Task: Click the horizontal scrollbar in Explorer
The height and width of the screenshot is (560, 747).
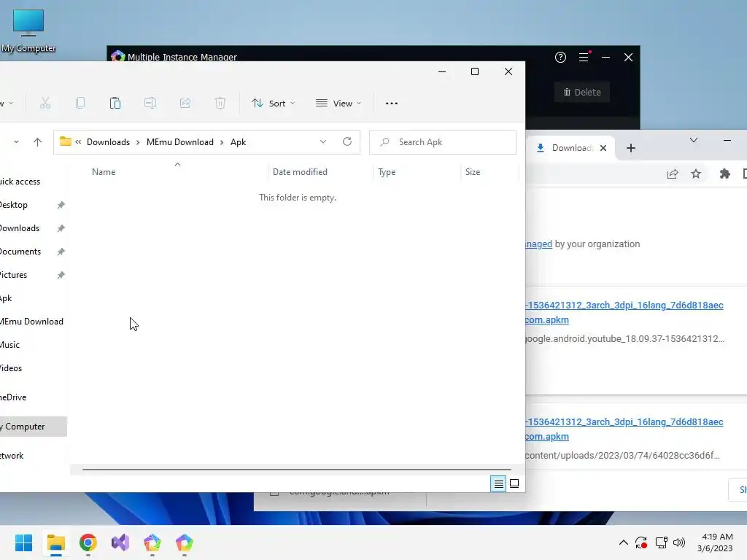Action: pos(296,470)
